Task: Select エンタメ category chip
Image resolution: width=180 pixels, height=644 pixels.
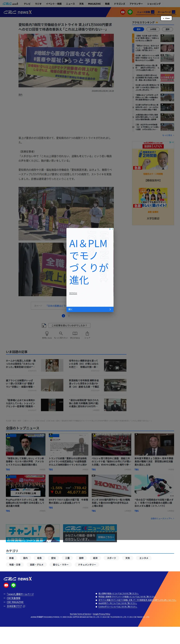Action: point(144,558)
